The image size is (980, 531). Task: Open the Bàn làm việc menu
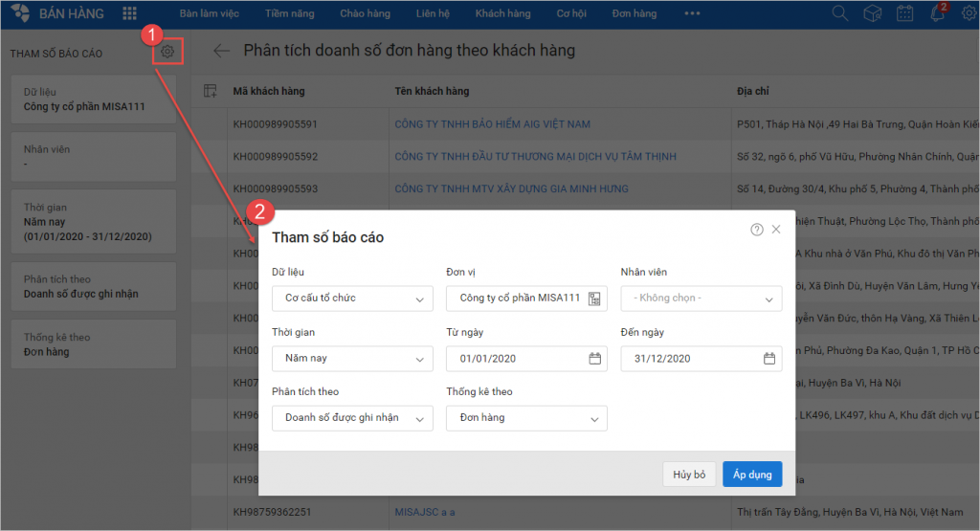(209, 13)
